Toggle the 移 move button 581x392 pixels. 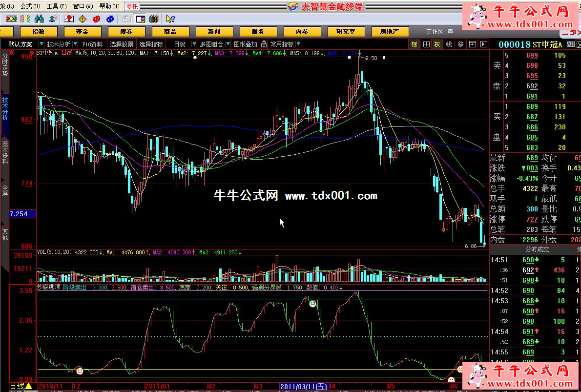tap(461, 44)
